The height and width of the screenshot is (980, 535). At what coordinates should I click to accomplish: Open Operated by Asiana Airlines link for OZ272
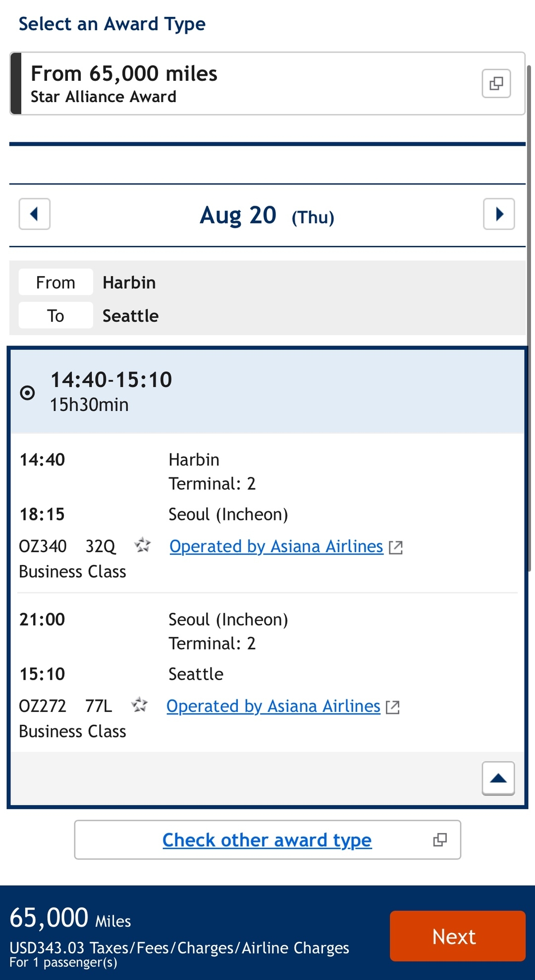coord(273,706)
